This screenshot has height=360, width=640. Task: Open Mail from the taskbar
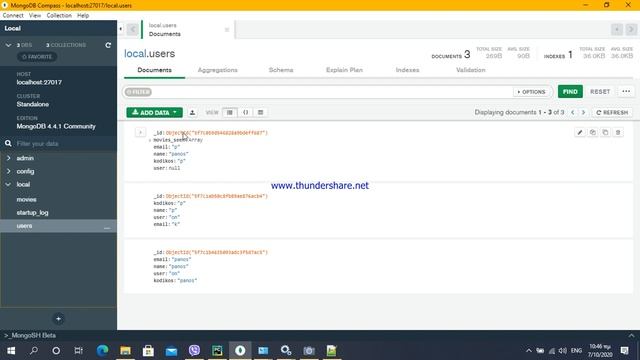[171, 351]
